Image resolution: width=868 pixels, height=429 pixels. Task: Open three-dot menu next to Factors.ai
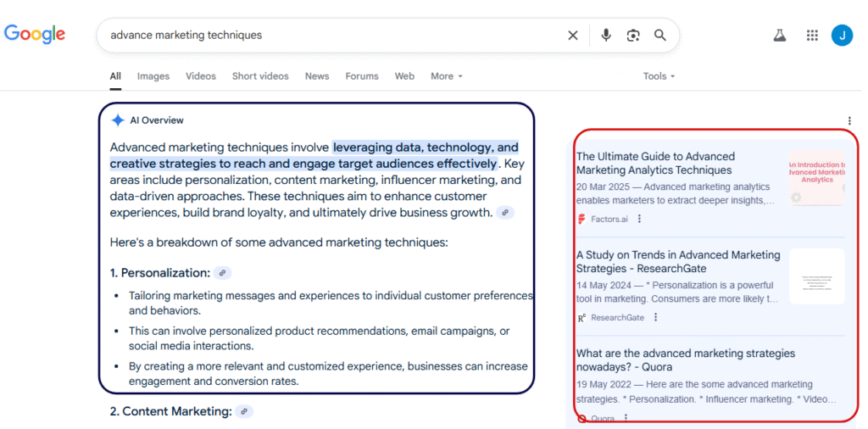639,219
